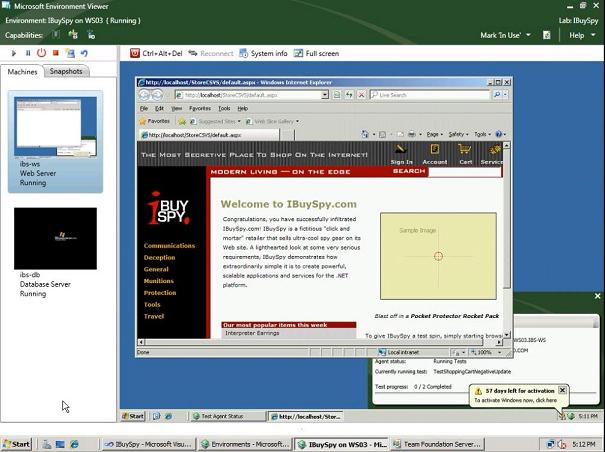Expand the Help dropdown menu
This screenshot has height=452, width=605.
coord(580,35)
